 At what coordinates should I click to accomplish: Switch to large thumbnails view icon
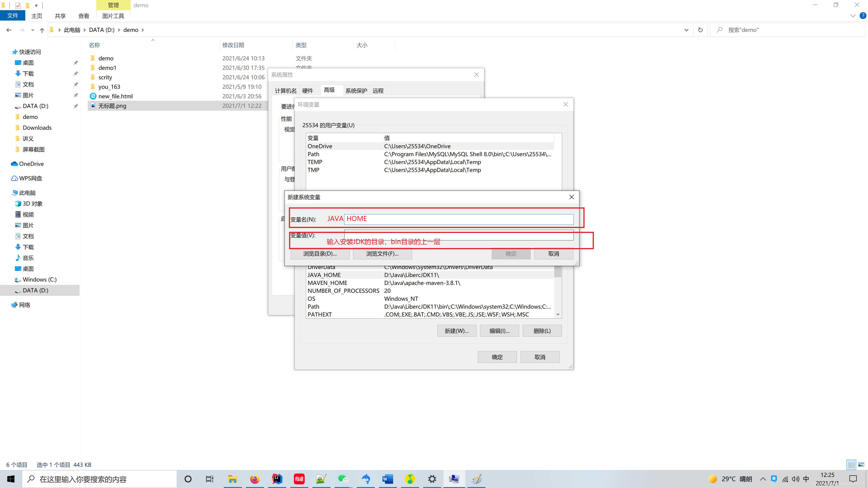click(861, 465)
